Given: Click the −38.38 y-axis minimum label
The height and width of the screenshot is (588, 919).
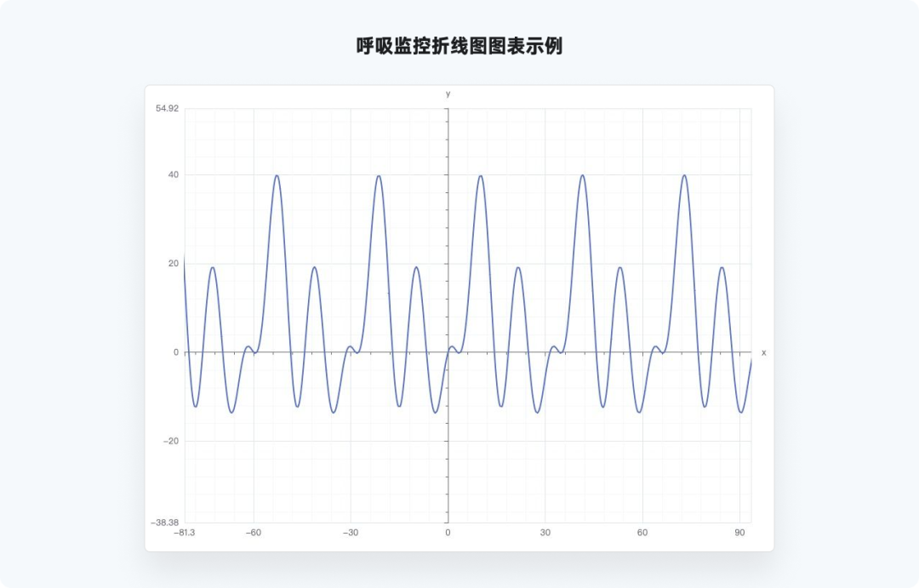Looking at the screenshot, I should (x=166, y=522).
